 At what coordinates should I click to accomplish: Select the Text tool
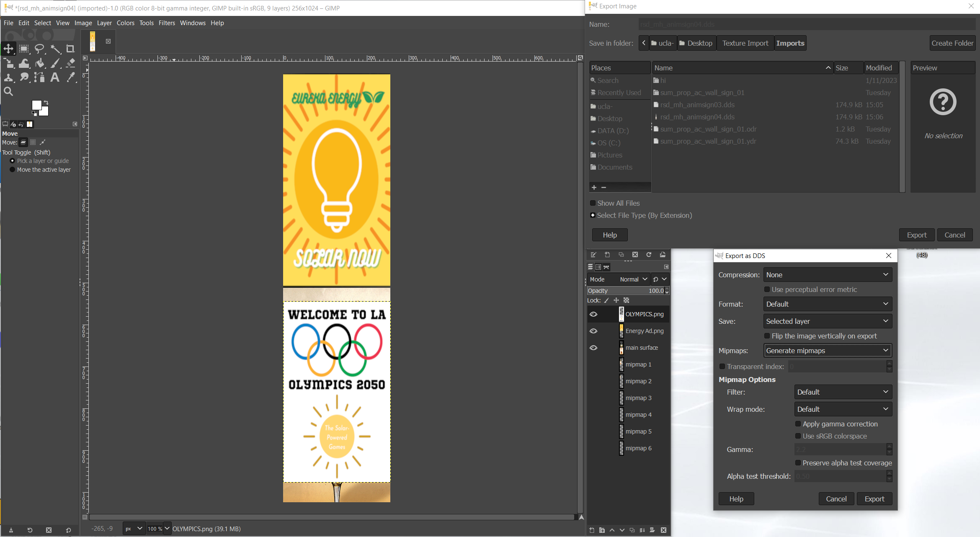(x=55, y=77)
